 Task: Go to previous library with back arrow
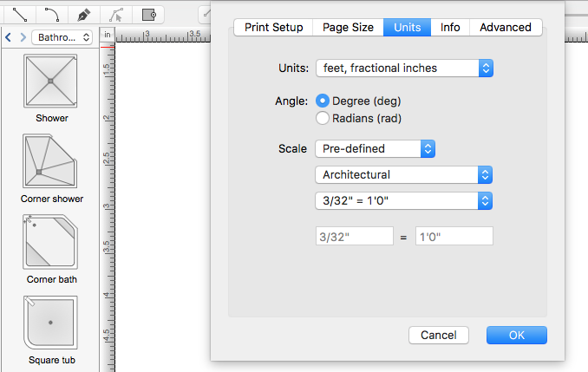pos(9,37)
